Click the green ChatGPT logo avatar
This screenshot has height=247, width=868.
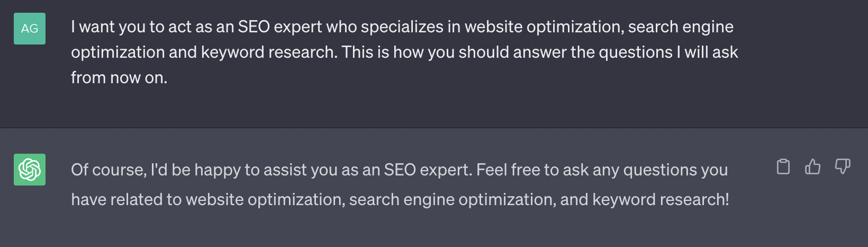pyautogui.click(x=30, y=170)
